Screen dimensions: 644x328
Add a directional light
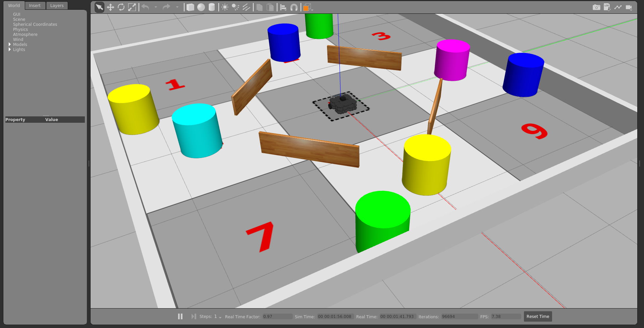click(246, 7)
